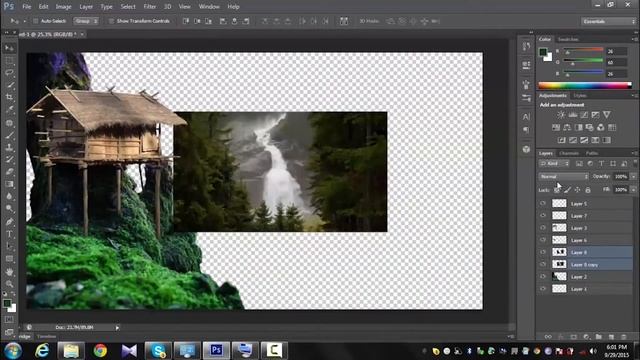Toggle visibility of Layer 8 copy

(x=543, y=264)
